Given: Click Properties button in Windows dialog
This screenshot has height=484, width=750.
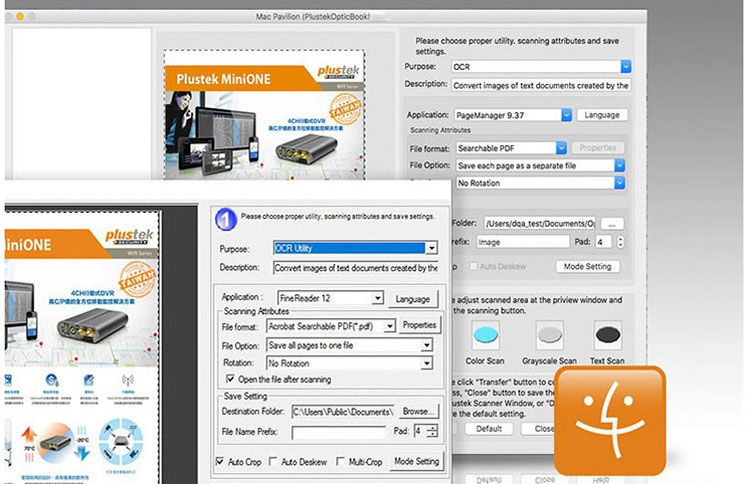Looking at the screenshot, I should (x=419, y=325).
